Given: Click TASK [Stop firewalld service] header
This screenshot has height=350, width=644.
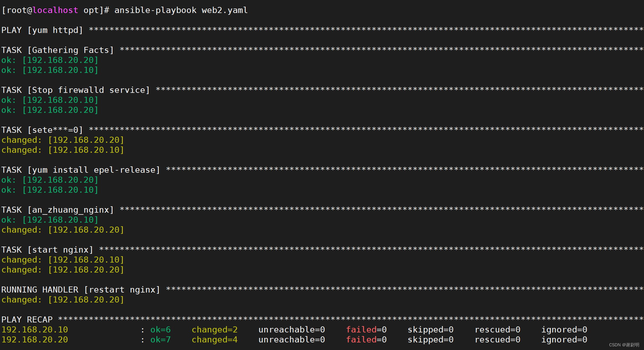Looking at the screenshot, I should pos(76,90).
